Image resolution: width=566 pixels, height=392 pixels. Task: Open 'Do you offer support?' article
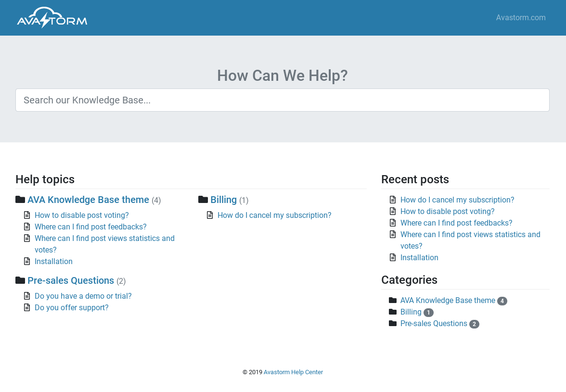pos(71,308)
